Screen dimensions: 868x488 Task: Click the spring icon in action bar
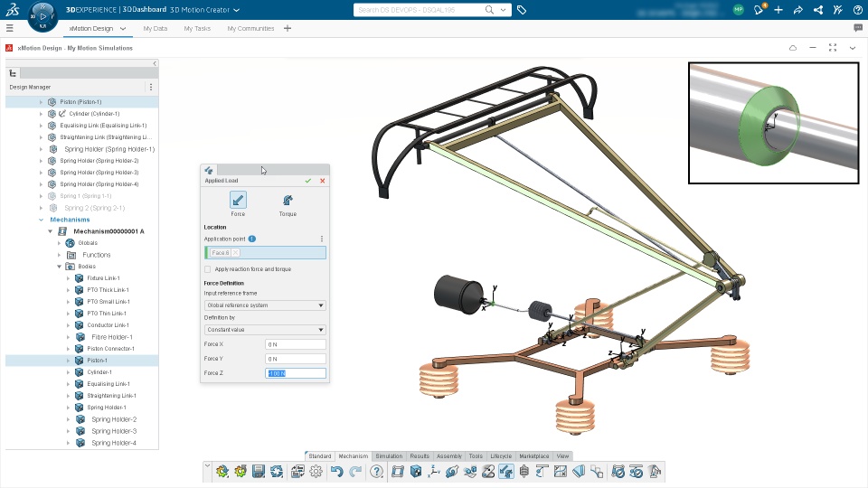pos(524,472)
